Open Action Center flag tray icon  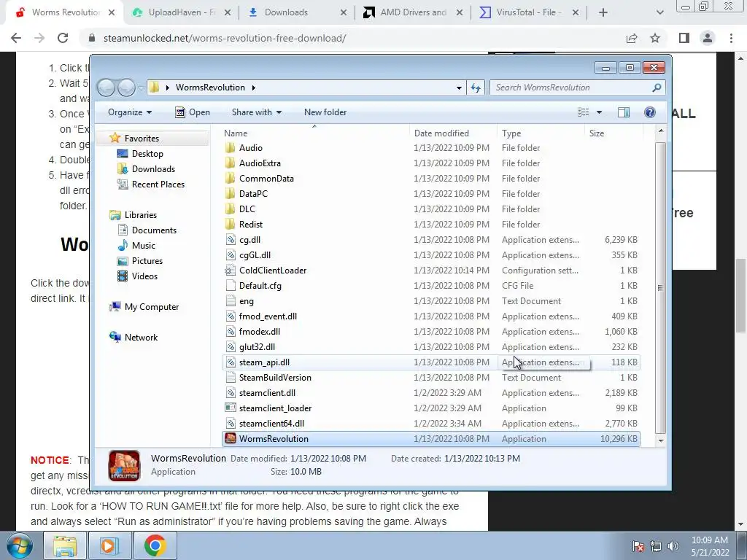tap(638, 546)
